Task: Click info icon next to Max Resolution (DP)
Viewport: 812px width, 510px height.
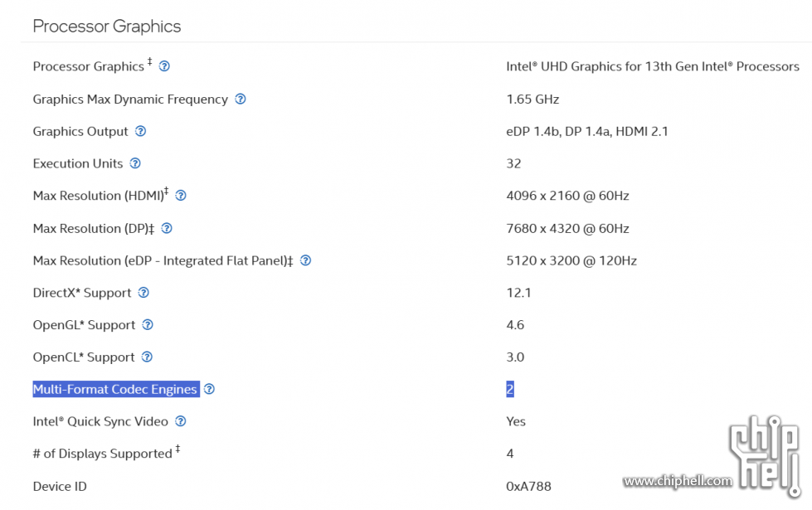Action: point(167,228)
